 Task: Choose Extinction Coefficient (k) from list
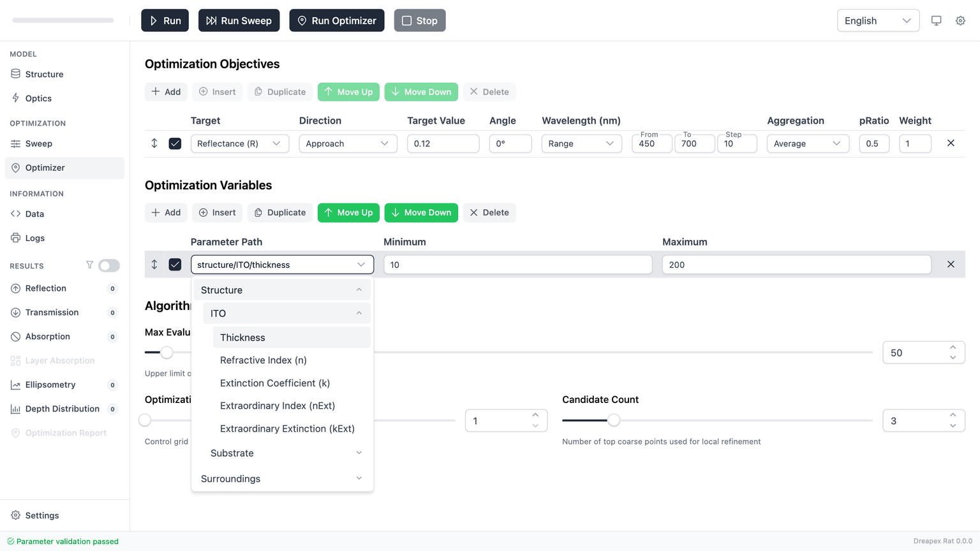coord(275,383)
